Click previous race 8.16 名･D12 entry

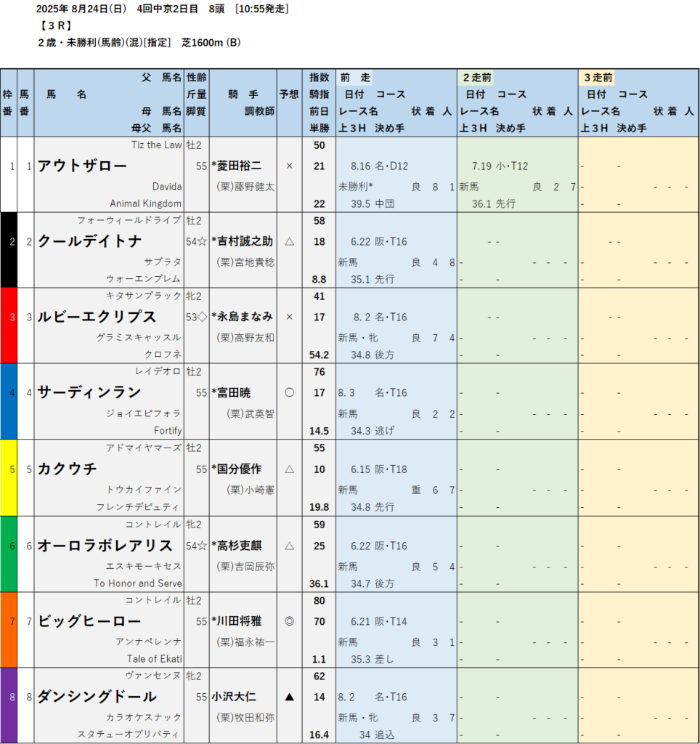tap(379, 166)
